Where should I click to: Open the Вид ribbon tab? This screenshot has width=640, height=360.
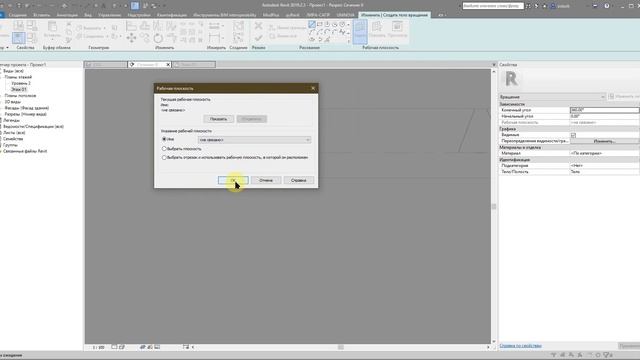88,15
